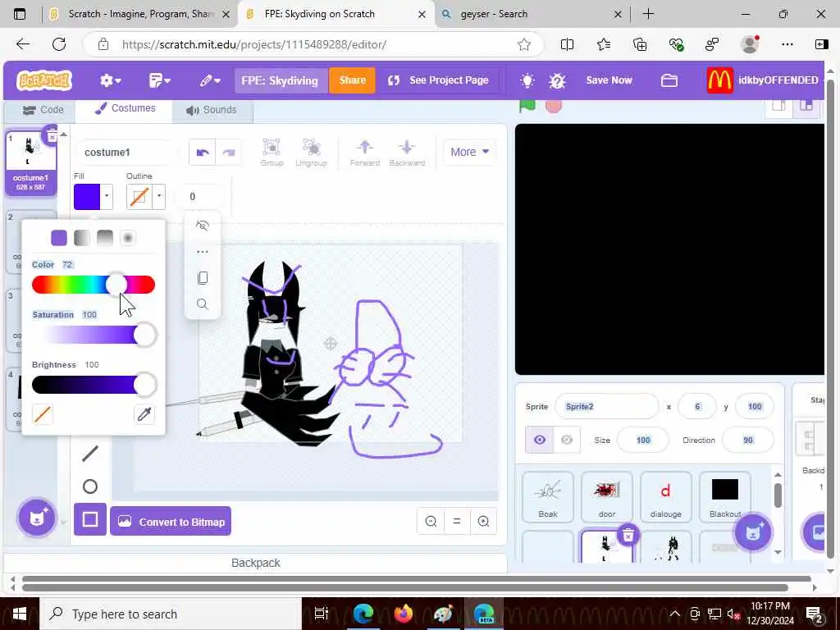The height and width of the screenshot is (630, 840).
Task: Select radial gradient fill mode
Action: click(x=128, y=238)
